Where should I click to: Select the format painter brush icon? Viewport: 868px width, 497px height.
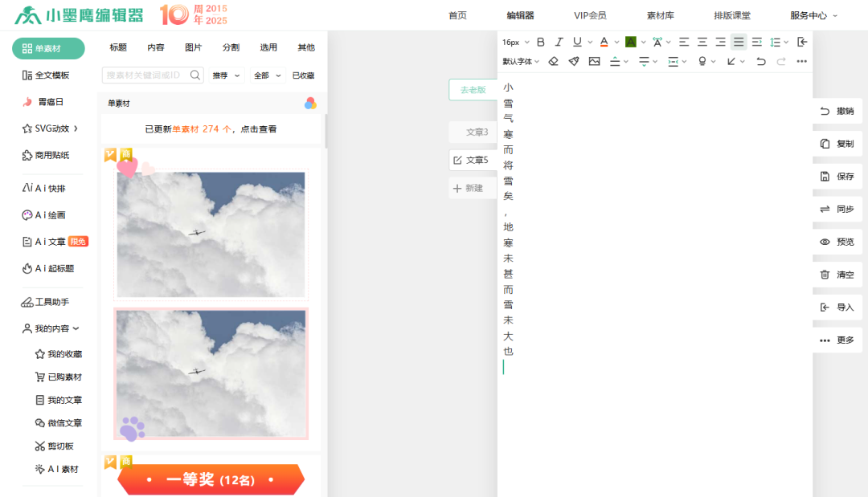574,61
